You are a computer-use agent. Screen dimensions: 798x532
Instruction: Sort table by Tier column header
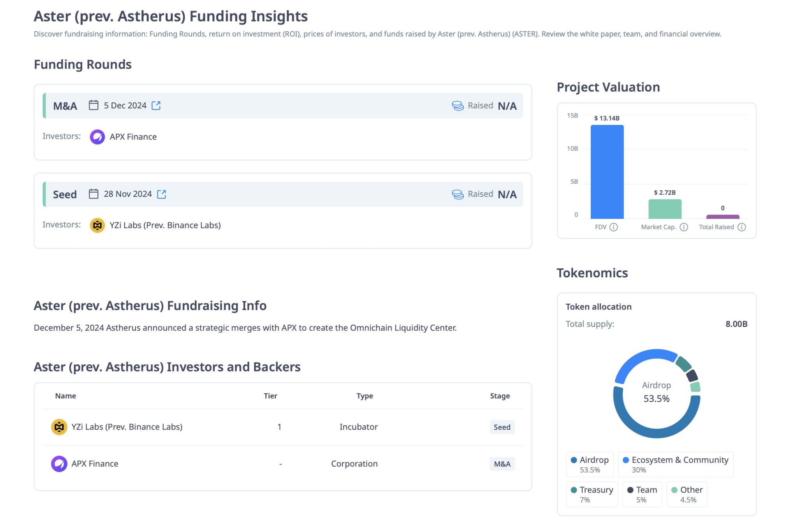270,396
